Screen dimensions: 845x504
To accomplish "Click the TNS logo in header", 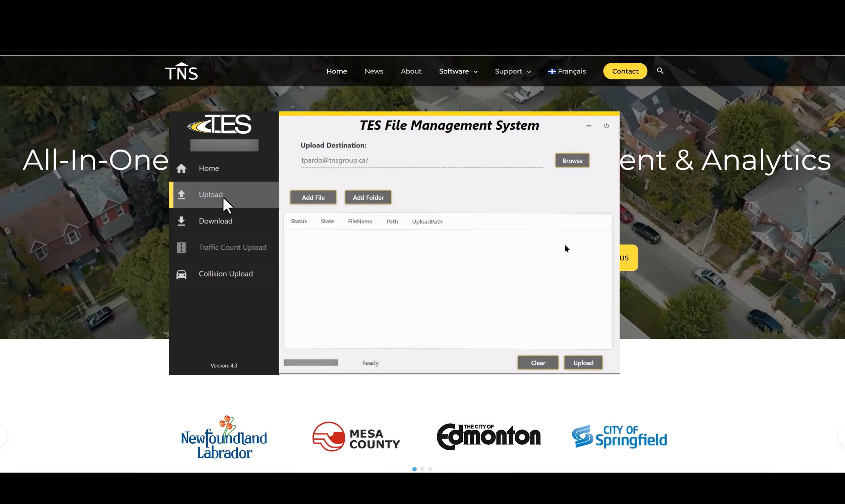I will coord(182,72).
